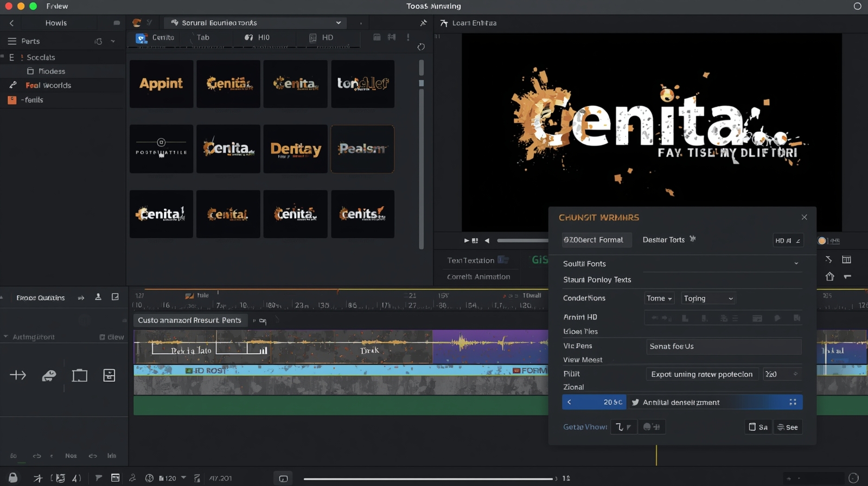This screenshot has height=486, width=868.
Task: Click the refresh icon beside the template grid
Action: 421,47
